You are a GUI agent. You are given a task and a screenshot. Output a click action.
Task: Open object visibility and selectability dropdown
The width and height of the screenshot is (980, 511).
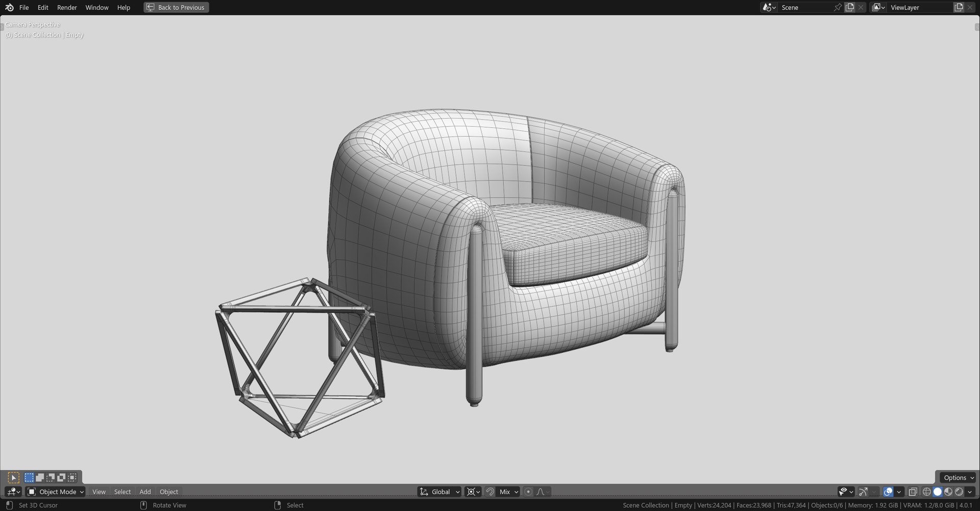click(x=846, y=492)
